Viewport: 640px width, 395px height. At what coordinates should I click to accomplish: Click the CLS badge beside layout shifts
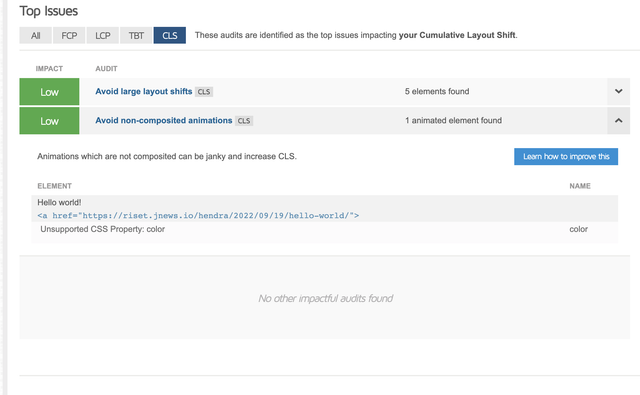point(204,92)
